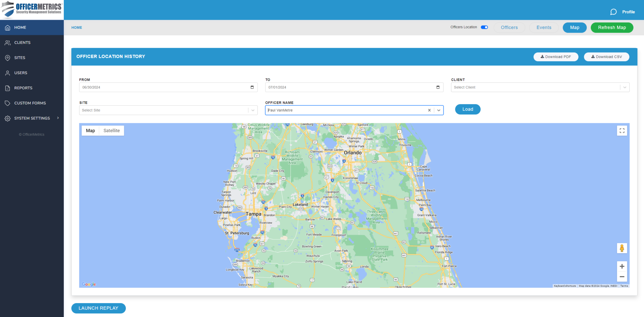This screenshot has width=644, height=317.
Task: Click the map fullscreen toggle icon
Action: pyautogui.click(x=622, y=131)
